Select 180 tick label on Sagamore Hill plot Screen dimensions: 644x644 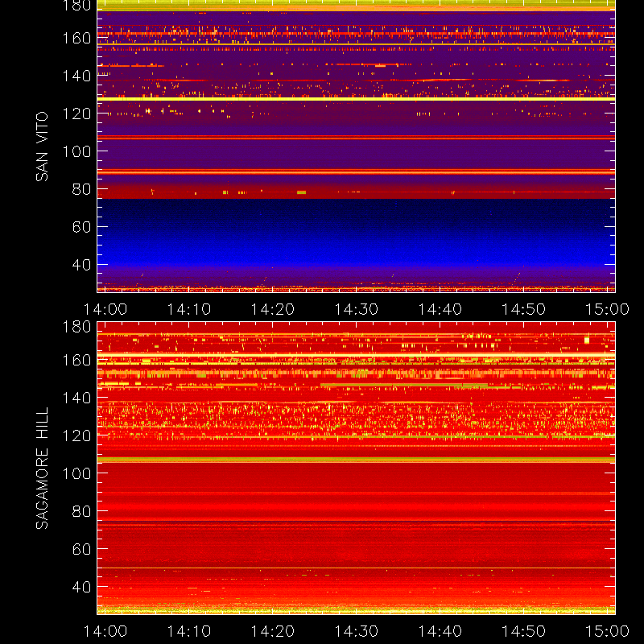tap(76, 327)
